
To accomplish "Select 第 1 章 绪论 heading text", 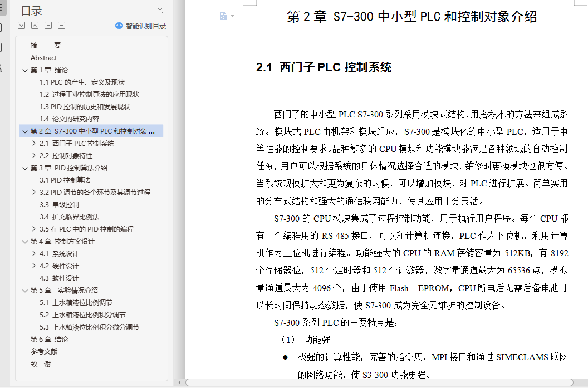I will [49, 70].
